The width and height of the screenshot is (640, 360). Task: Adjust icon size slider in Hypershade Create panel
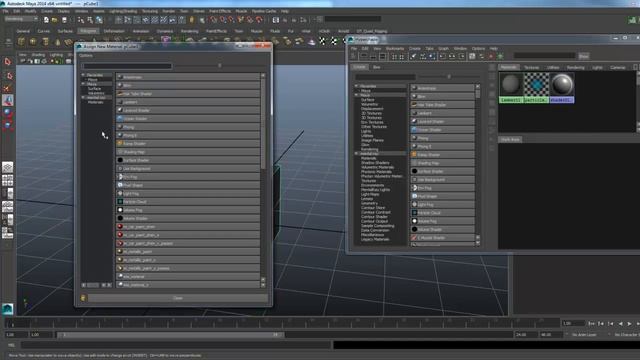point(449,76)
